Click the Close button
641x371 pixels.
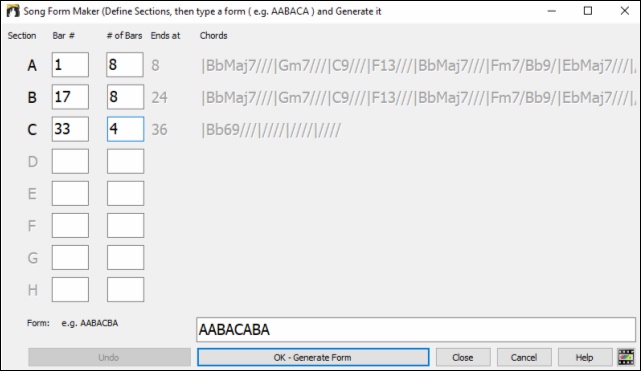click(463, 357)
